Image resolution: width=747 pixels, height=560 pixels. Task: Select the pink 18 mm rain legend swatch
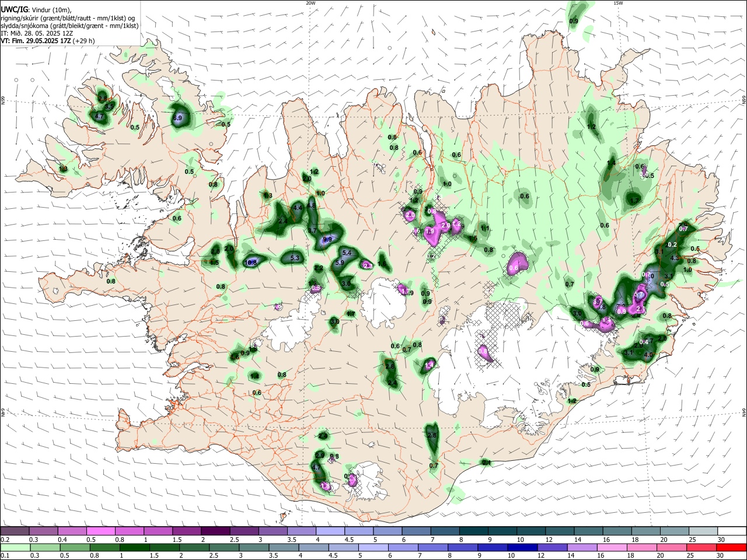[x=641, y=547]
